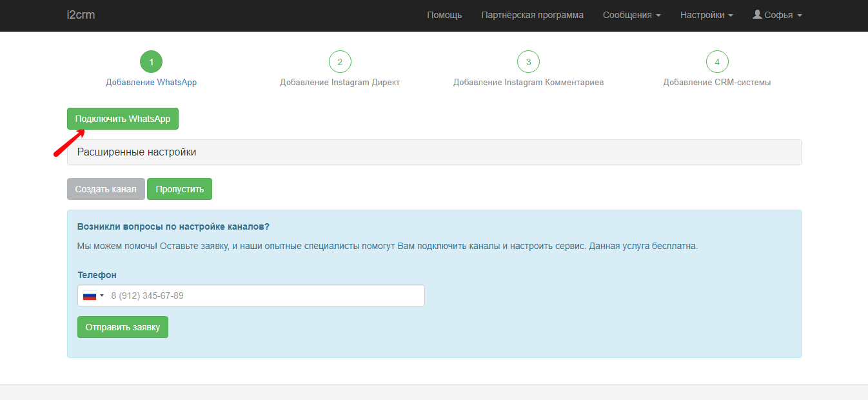868x400 pixels.
Task: Click the Добавление CRM-системы label
Action: (717, 83)
